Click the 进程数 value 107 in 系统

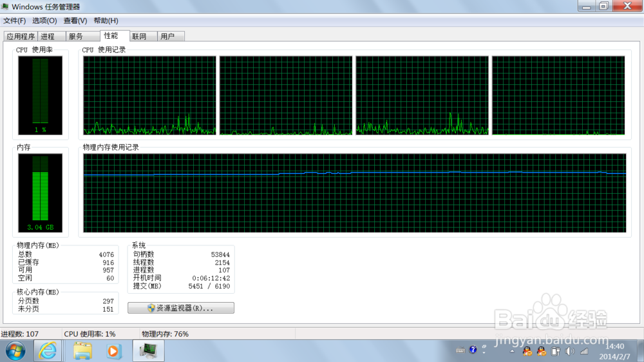[224, 271]
